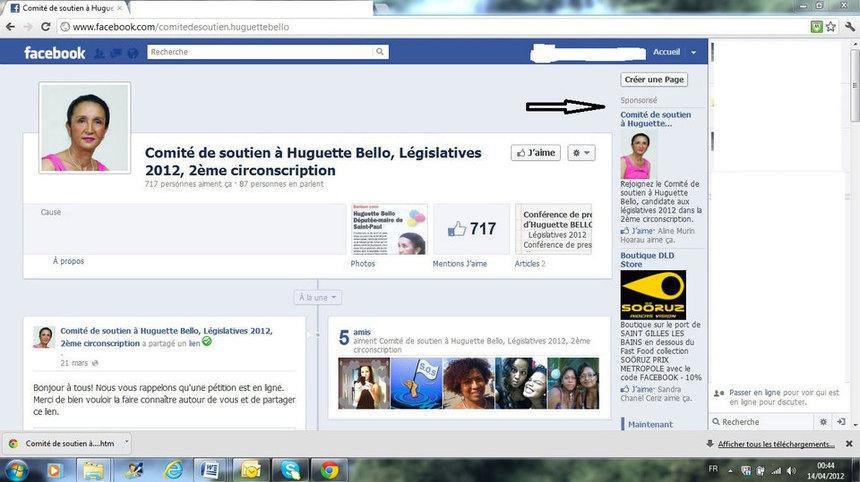Like the Boutique DLD Store ad
This screenshot has height=482, width=860.
click(x=635, y=389)
